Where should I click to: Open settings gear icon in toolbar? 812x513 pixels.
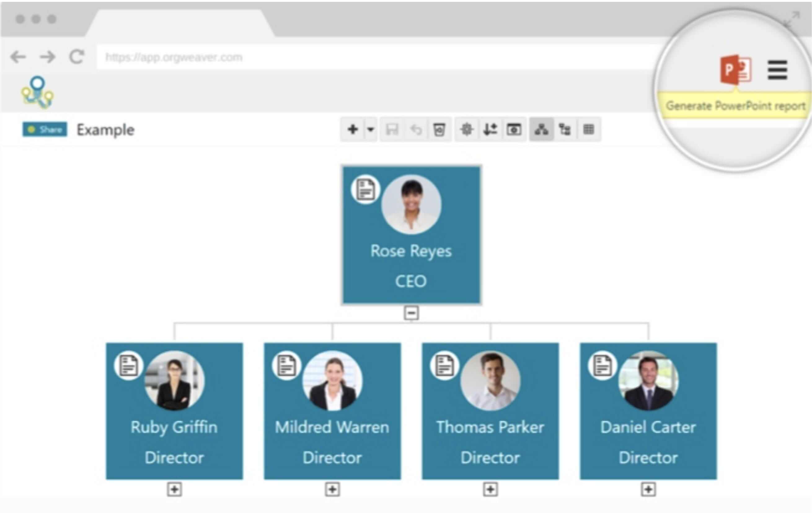tap(467, 129)
